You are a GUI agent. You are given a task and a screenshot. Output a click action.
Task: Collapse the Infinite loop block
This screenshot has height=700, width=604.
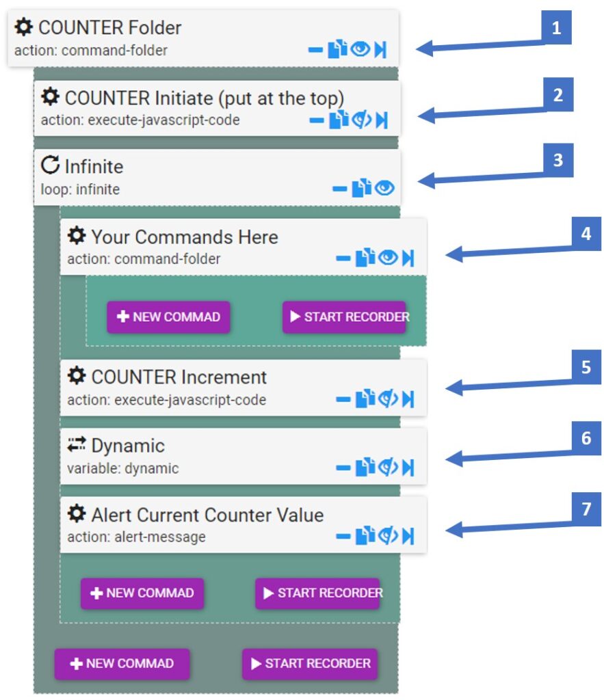pyautogui.click(x=339, y=189)
